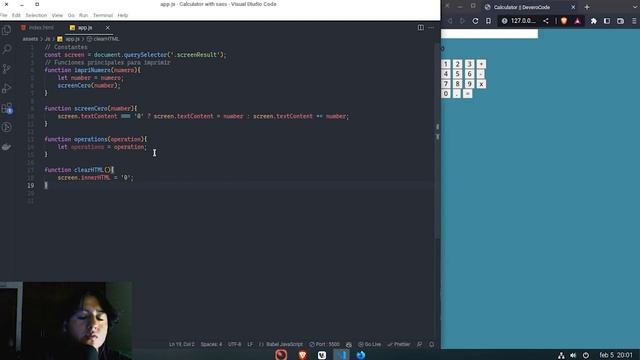Open the notifications bell in status bar

point(431,344)
